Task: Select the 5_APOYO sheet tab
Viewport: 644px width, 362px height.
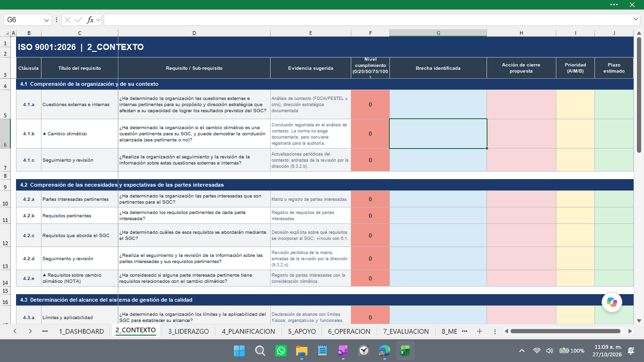Action: (302, 331)
